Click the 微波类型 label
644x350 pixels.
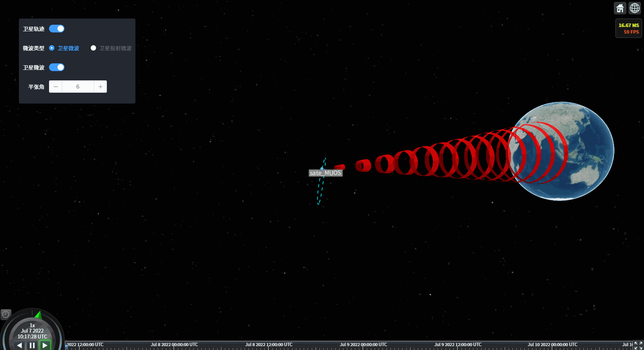(34, 48)
